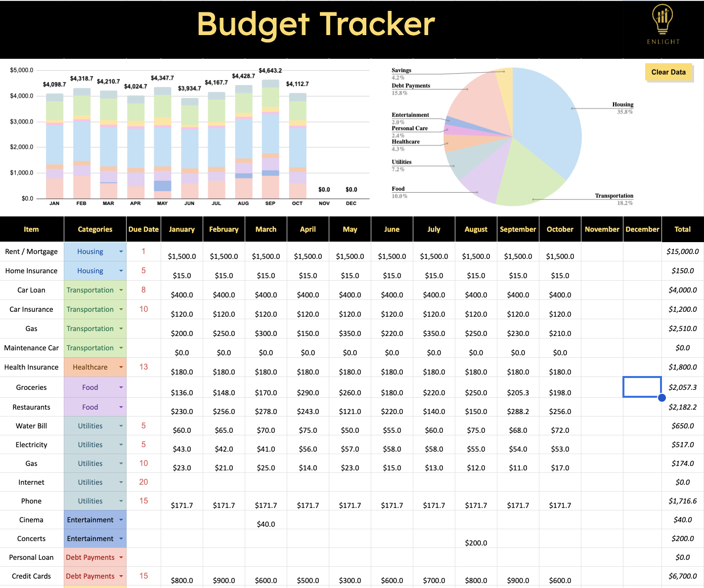Select the $4,643.2 label above the SEP bar
This screenshot has width=704, height=588.
[x=270, y=71]
